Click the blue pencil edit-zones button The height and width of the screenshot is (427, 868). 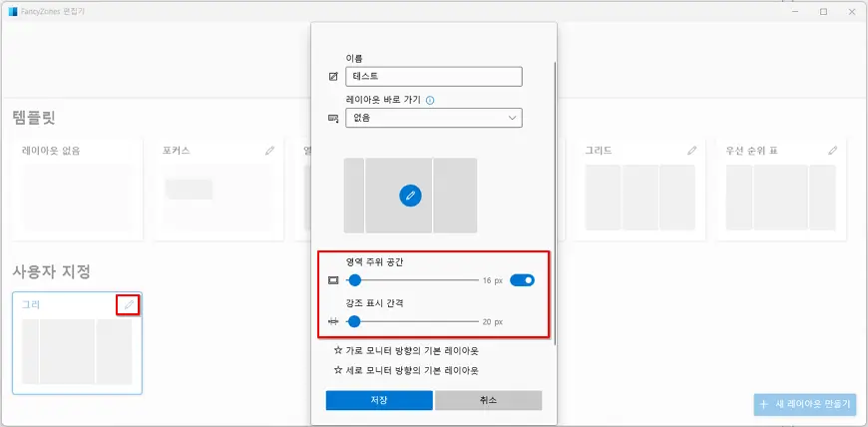click(x=410, y=196)
